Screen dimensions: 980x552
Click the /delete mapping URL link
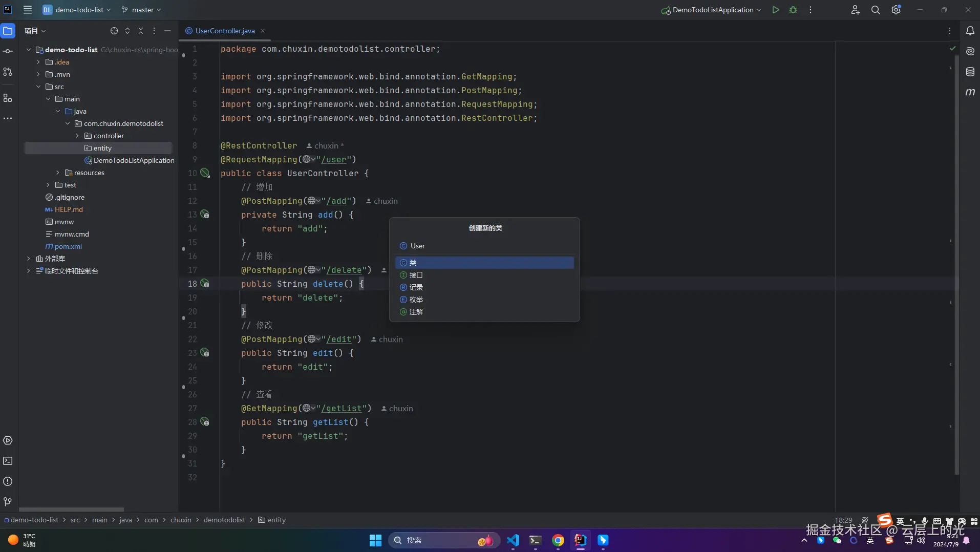tap(344, 270)
